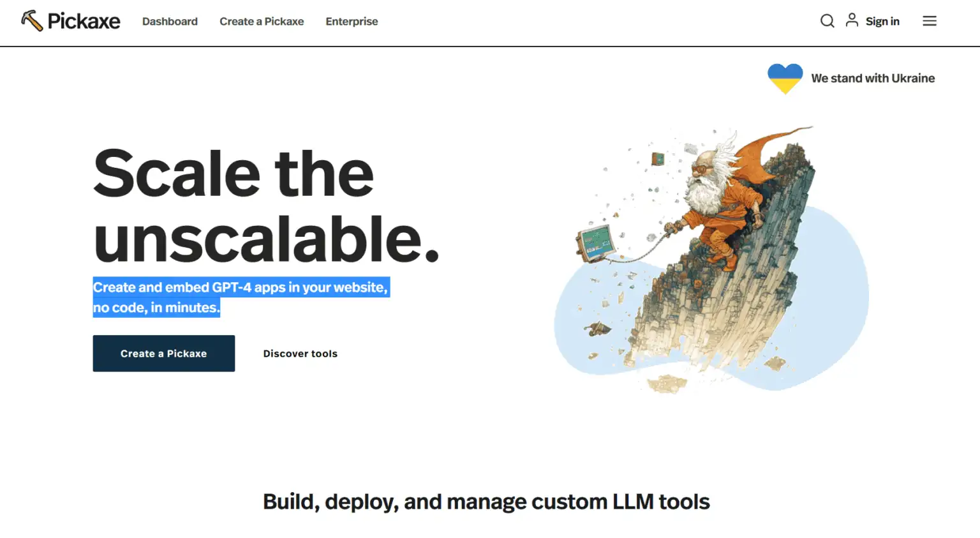Click the wizard on cliff illustration
Viewport: 980px width, 538px height.
711,258
